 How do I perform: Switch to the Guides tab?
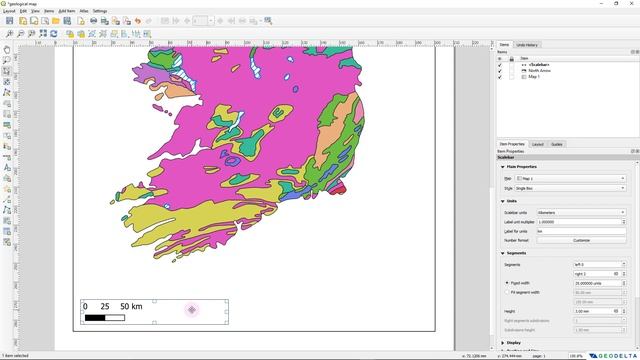tap(557, 144)
